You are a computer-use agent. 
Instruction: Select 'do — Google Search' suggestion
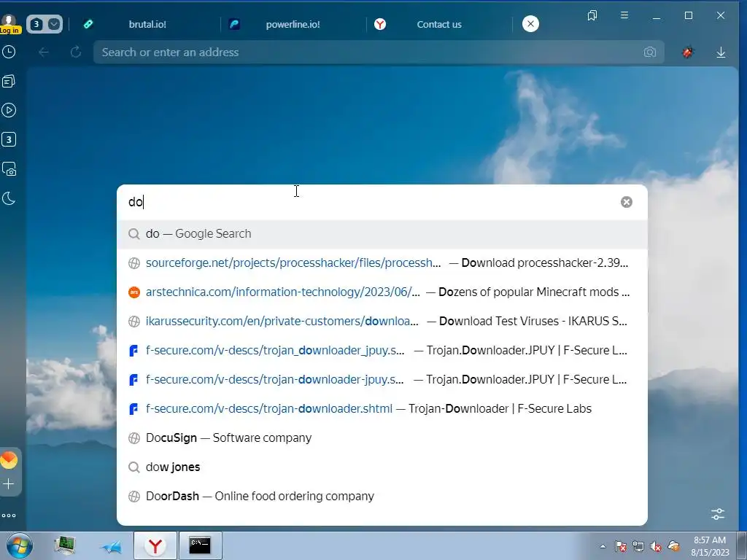coord(382,234)
